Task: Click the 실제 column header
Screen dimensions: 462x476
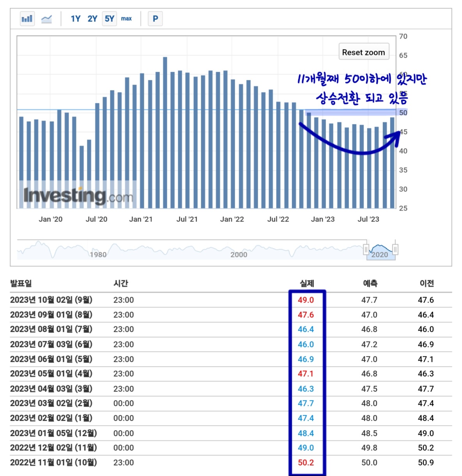Action: point(307,283)
